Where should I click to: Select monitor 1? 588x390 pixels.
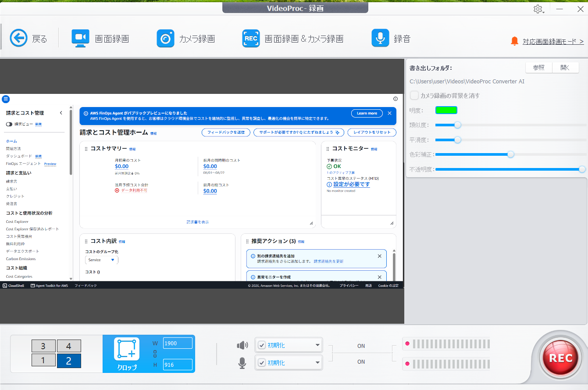coord(43,361)
